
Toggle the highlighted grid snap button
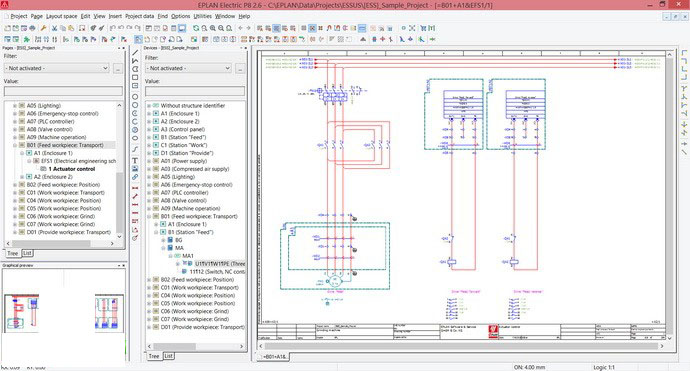pos(312,28)
